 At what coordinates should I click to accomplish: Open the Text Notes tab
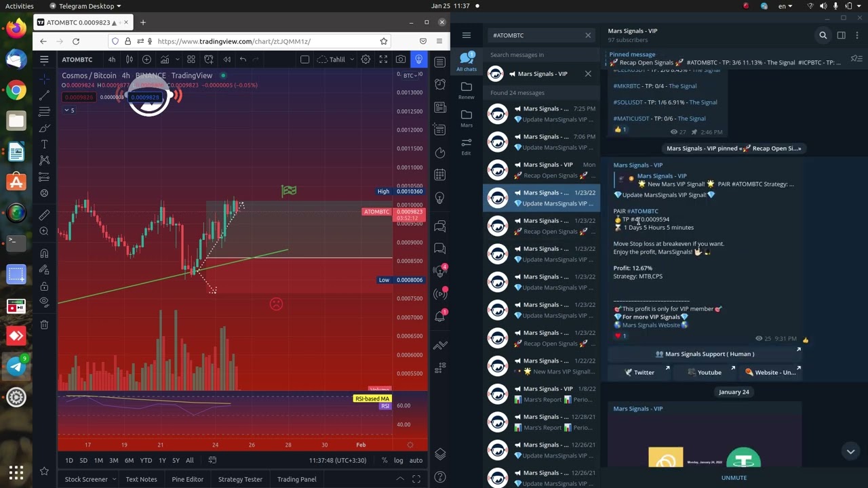pyautogui.click(x=141, y=479)
